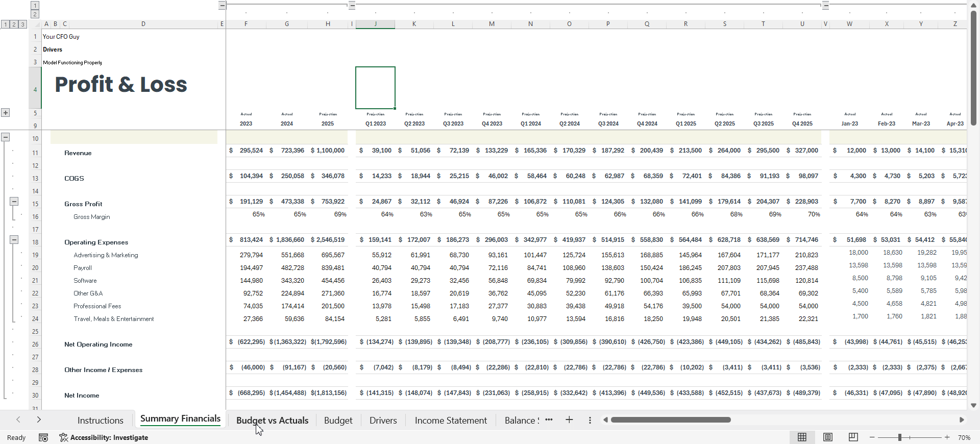Open the Accessibility: Investigate checker
Screen dimensions: 980x444
click(104, 437)
